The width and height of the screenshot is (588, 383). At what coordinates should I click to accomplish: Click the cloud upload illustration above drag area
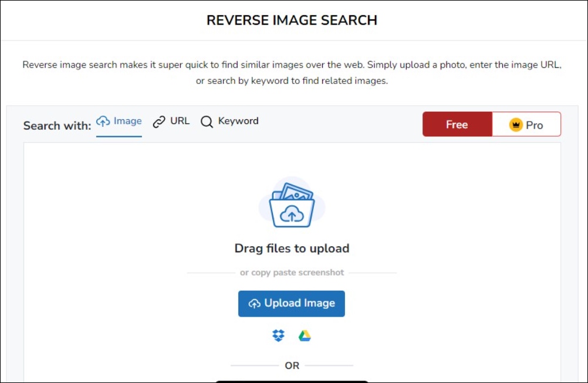292,203
